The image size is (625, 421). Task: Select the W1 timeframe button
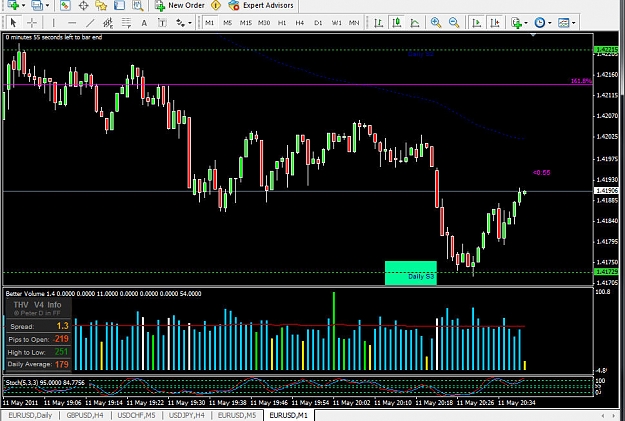tap(336, 23)
